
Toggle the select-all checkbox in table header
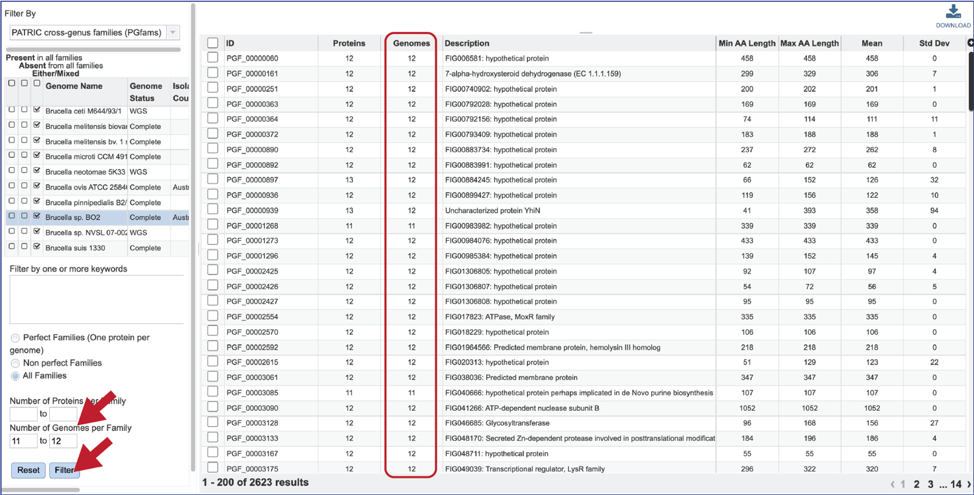pos(212,43)
